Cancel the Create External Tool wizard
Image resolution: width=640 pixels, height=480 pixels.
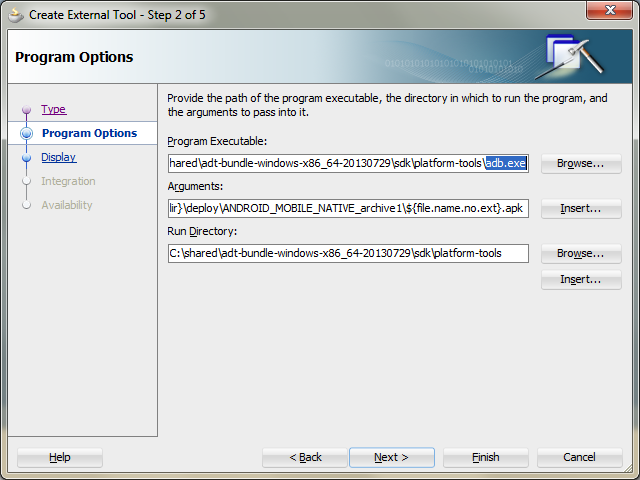click(580, 458)
